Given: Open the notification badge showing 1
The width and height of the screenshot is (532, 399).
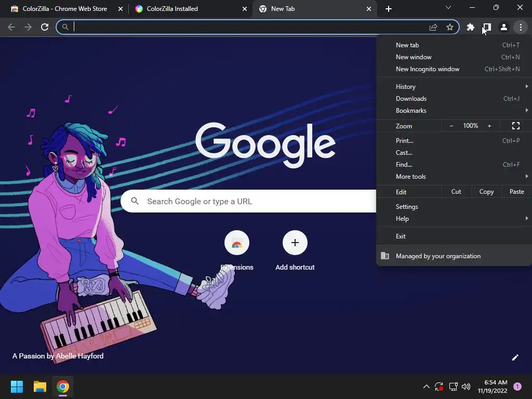Looking at the screenshot, I should coord(517,387).
